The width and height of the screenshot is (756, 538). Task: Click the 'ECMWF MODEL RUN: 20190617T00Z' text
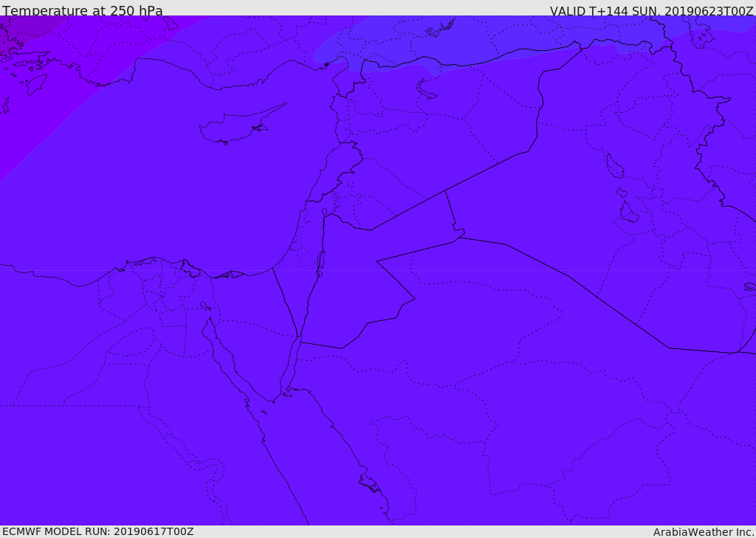click(x=98, y=531)
